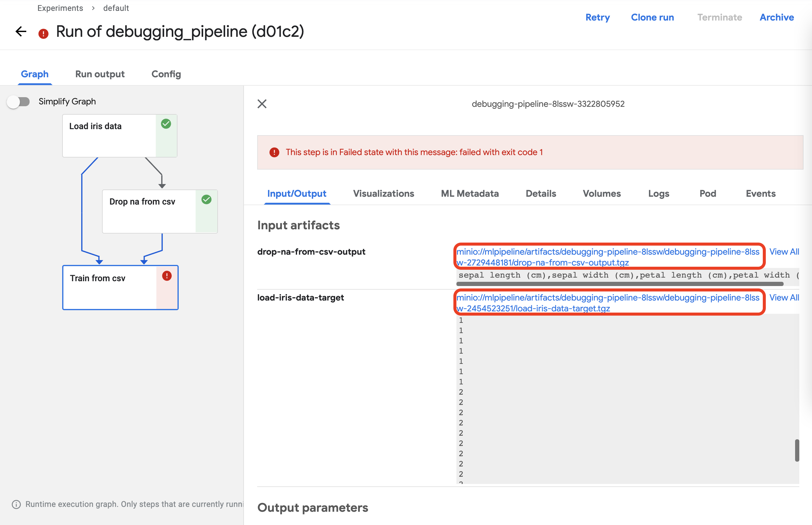Image resolution: width=812 pixels, height=525 pixels.
Task: Open the Details tab
Action: [x=541, y=193]
